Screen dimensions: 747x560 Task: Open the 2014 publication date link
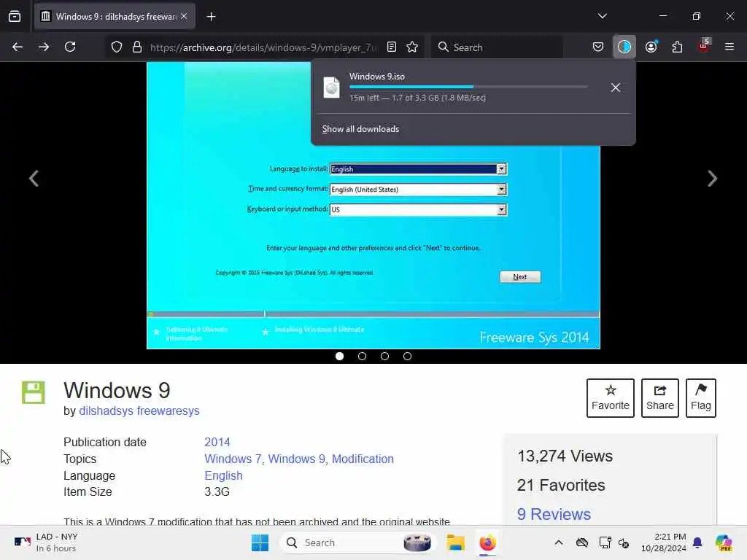[x=217, y=442]
